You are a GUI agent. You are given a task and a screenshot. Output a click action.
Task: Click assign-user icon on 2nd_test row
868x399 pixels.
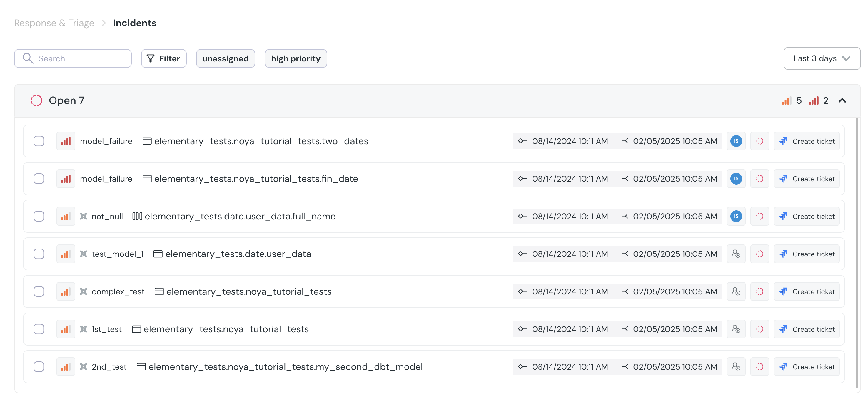pyautogui.click(x=736, y=367)
